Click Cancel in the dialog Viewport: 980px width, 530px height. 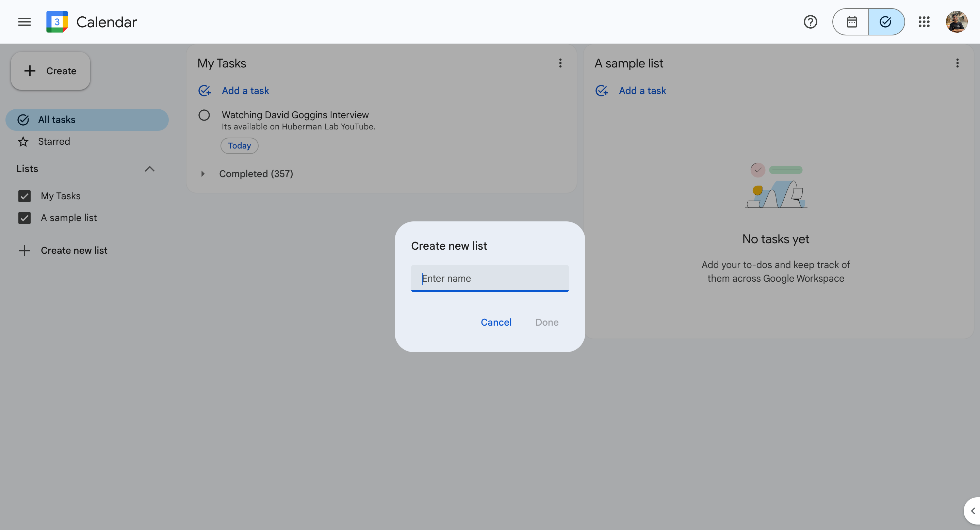[496, 322]
